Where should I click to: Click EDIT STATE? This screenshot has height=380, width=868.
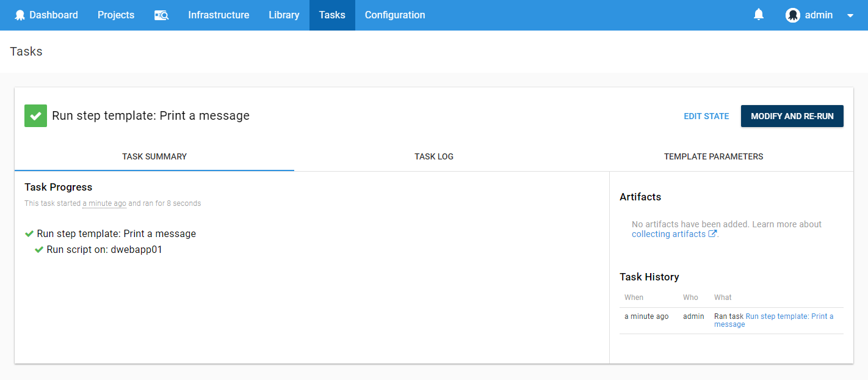706,115
